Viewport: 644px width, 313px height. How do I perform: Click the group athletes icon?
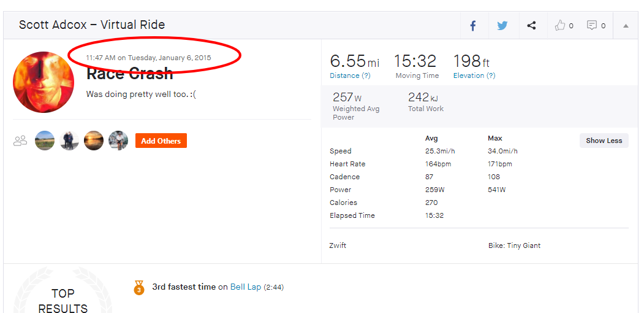tap(20, 141)
